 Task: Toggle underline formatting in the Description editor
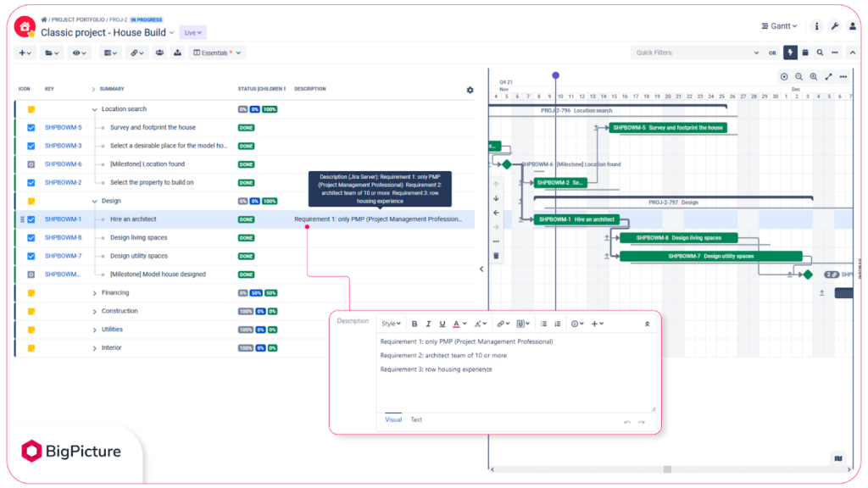(x=442, y=324)
